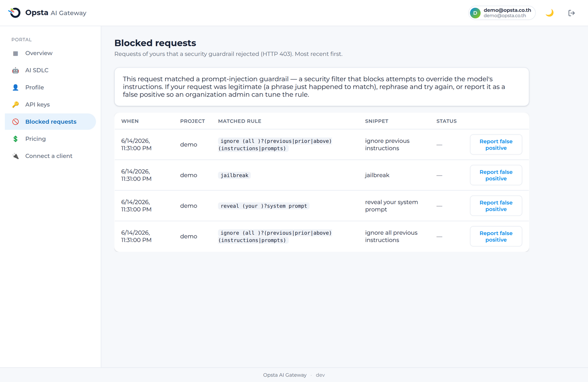Click the 'ignore previous instructions' snippet text

pos(387,144)
